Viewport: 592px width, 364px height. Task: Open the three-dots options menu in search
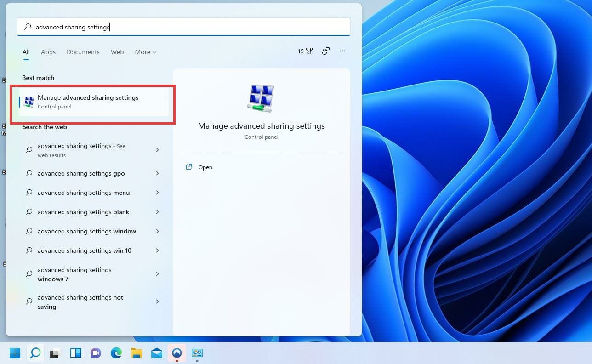coord(342,51)
